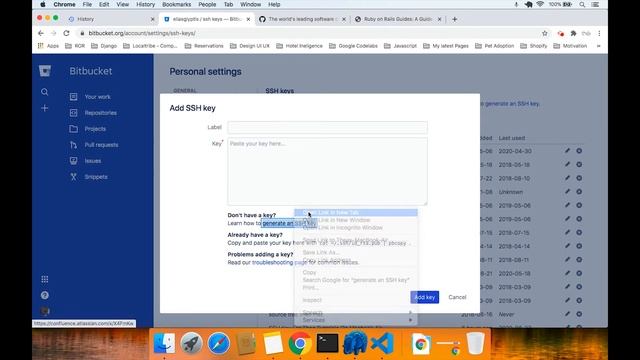Click the help question mark icon
The width and height of the screenshot is (640, 360).
pos(44,295)
